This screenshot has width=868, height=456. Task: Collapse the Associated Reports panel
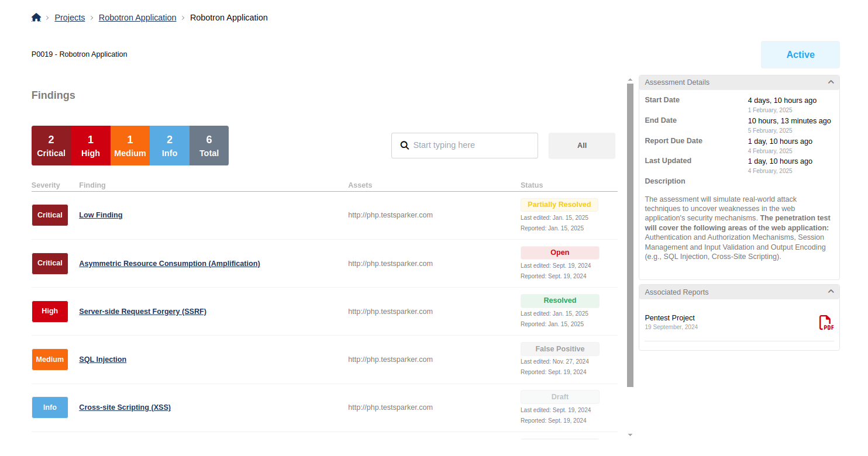pos(831,292)
